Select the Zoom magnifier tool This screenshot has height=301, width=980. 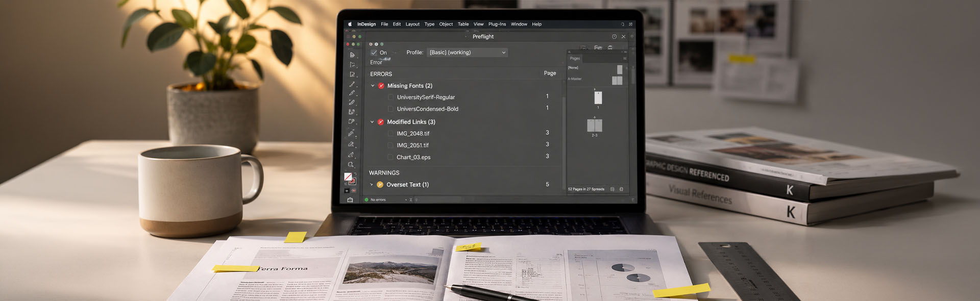[351, 165]
